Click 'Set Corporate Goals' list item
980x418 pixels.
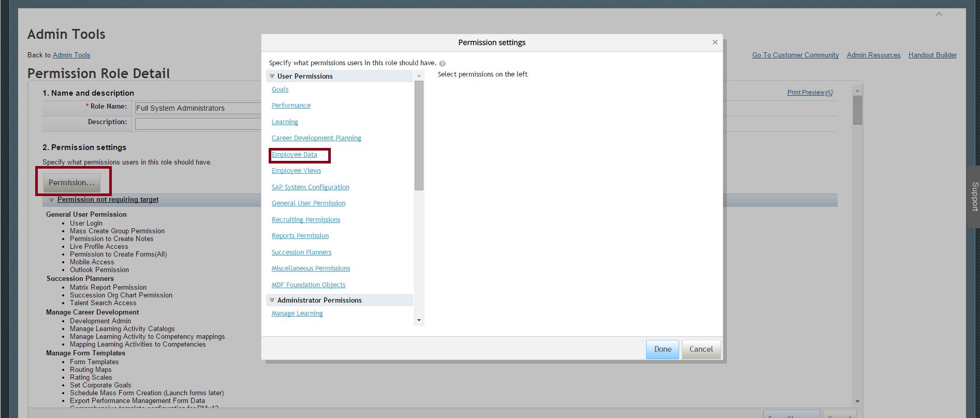coord(100,385)
